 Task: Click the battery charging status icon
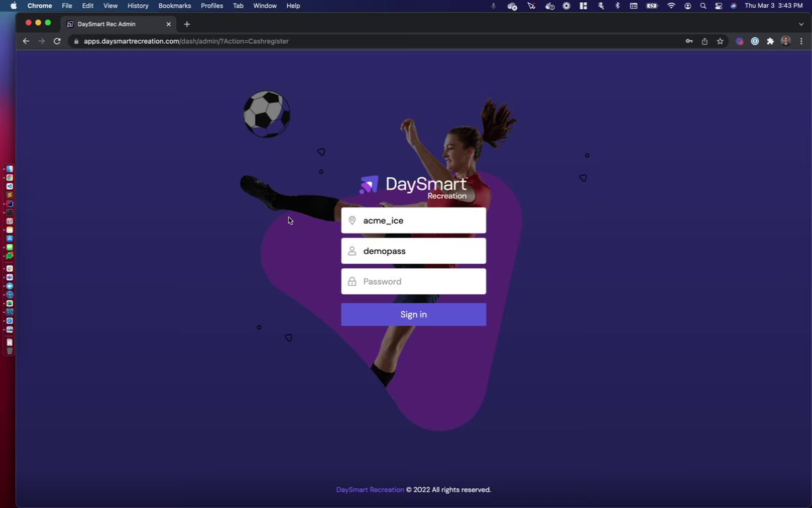tap(652, 6)
